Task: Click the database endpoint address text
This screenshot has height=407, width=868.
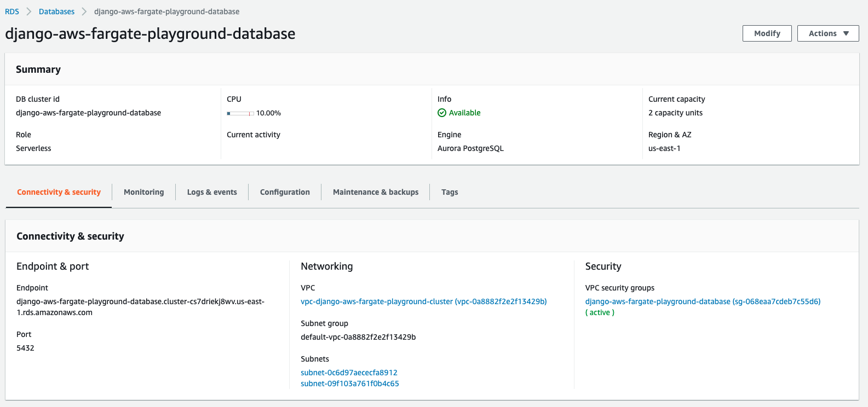Action: (x=140, y=301)
